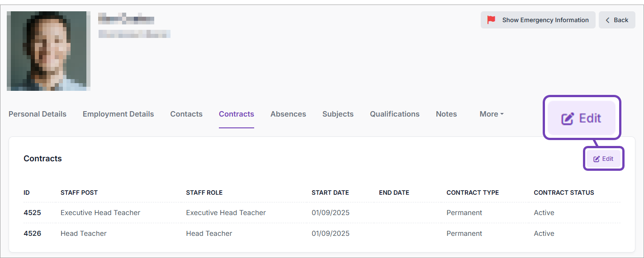The width and height of the screenshot is (644, 258).
Task: Click the staff profile photo
Action: coord(48,51)
